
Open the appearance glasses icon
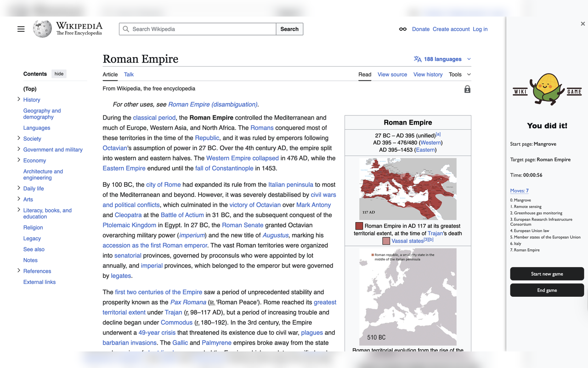(403, 29)
